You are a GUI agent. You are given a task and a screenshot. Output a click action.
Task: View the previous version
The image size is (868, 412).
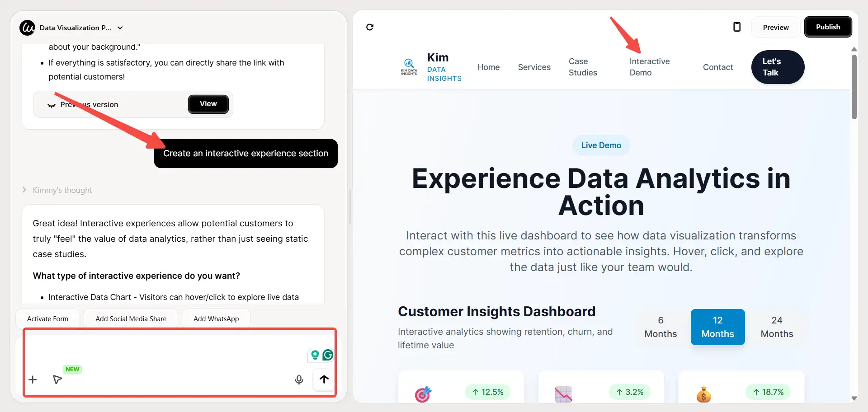click(x=208, y=104)
